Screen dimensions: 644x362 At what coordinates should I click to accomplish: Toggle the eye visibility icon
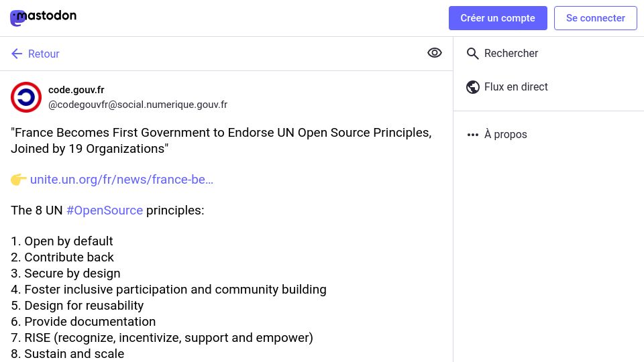[x=435, y=53]
